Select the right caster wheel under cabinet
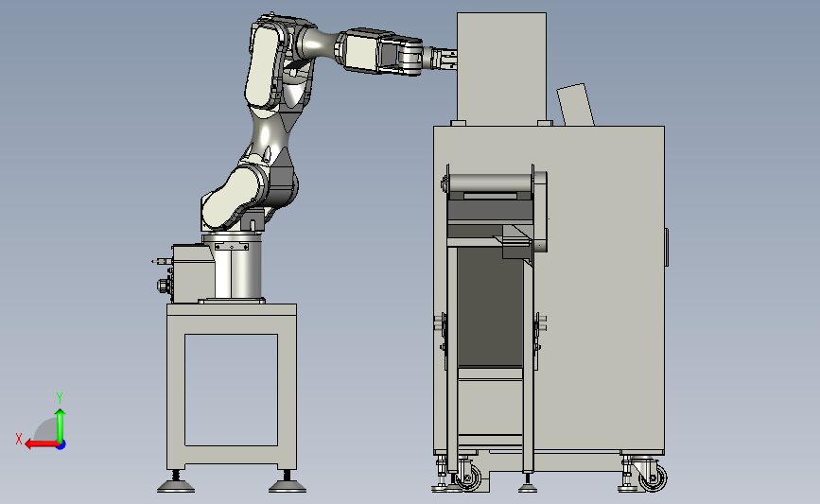 653,477
